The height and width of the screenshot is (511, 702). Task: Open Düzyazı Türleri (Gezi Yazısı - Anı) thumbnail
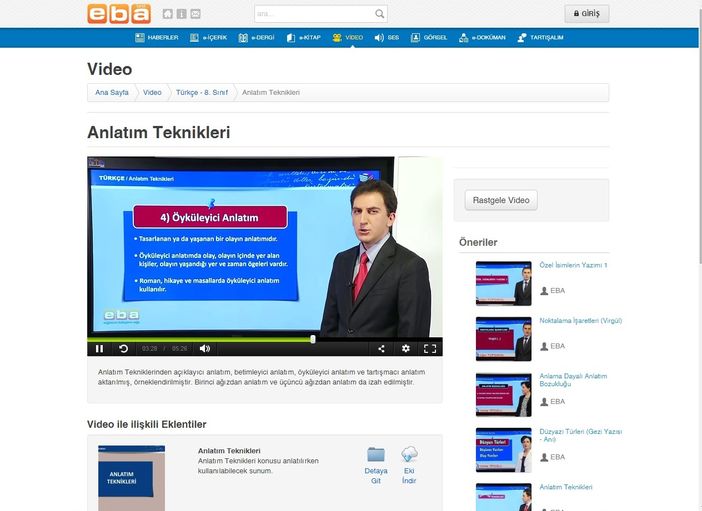coord(504,450)
